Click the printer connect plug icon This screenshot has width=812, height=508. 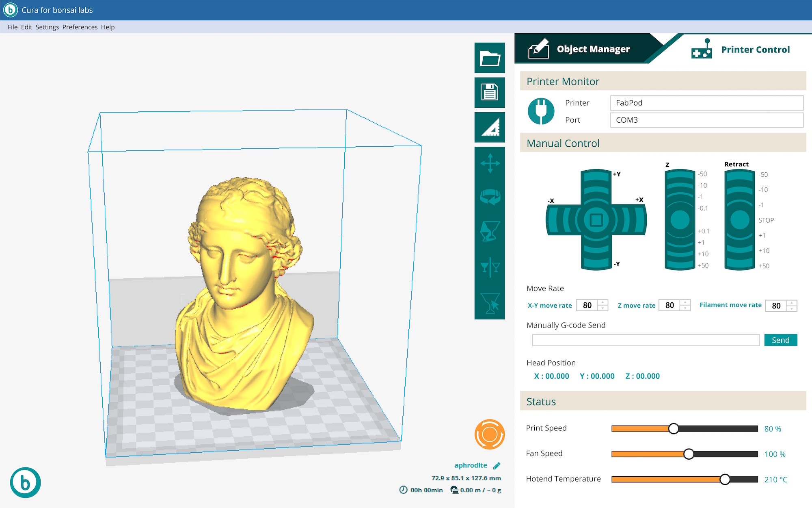541,111
